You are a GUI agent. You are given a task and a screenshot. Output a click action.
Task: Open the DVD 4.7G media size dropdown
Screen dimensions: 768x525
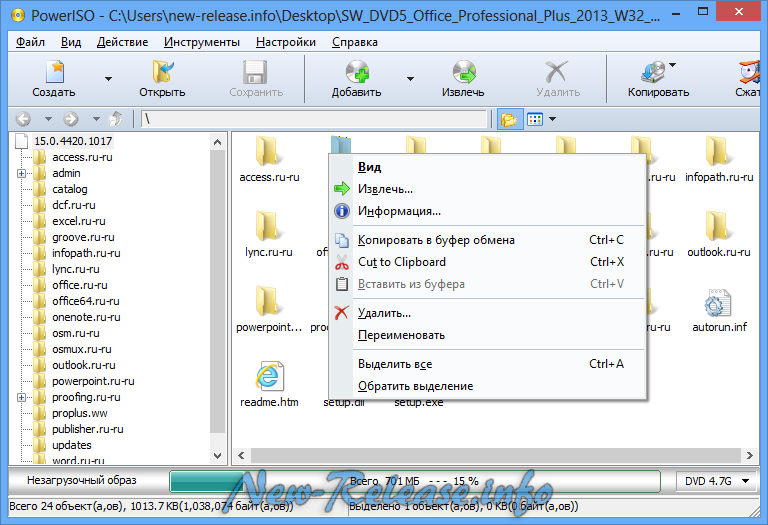click(716, 481)
